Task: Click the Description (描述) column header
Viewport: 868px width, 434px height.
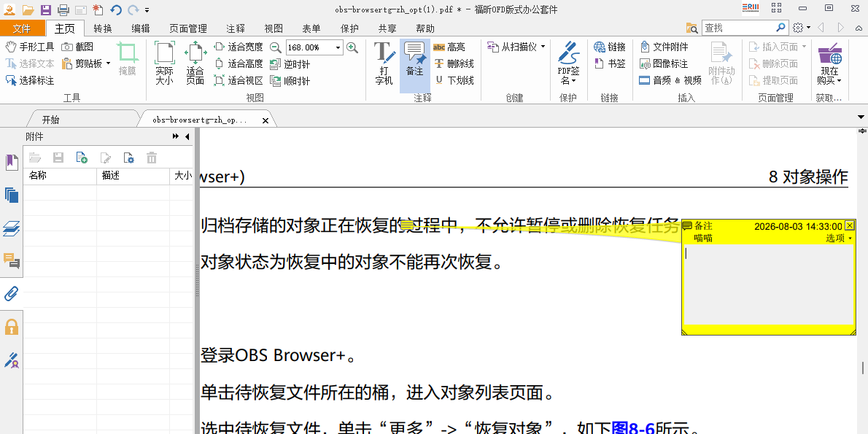Action: pyautogui.click(x=133, y=176)
